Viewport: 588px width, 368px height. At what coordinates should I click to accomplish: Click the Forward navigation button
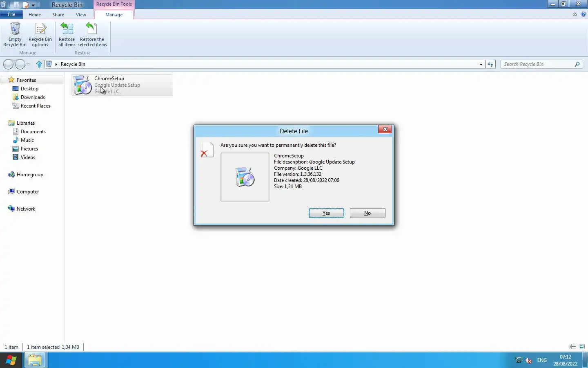(20, 64)
